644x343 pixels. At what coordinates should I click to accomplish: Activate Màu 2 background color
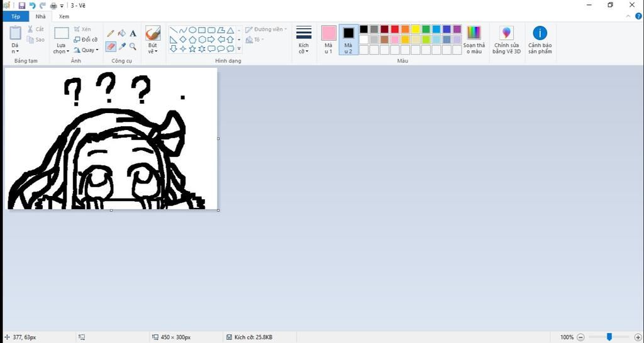point(348,40)
